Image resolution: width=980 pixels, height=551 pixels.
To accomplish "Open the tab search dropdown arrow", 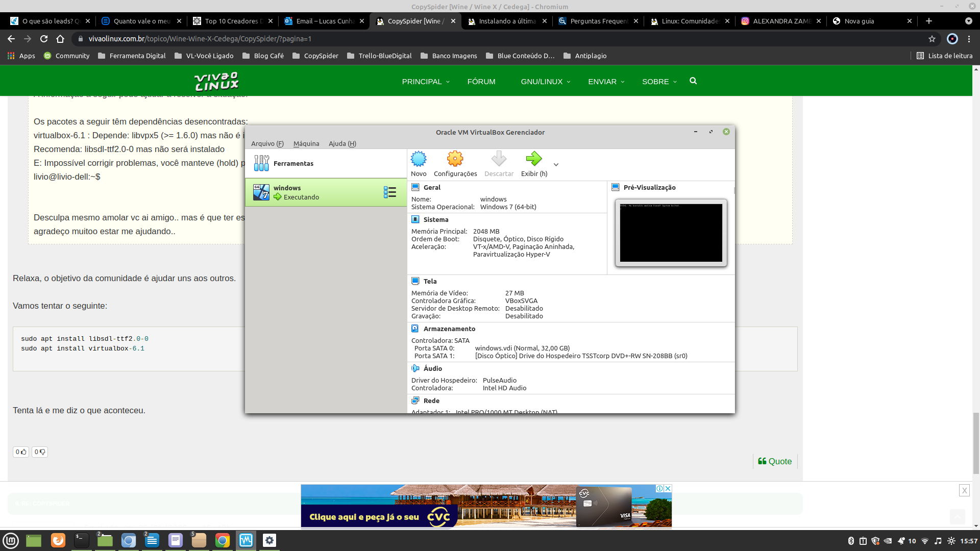I will pos(969,21).
